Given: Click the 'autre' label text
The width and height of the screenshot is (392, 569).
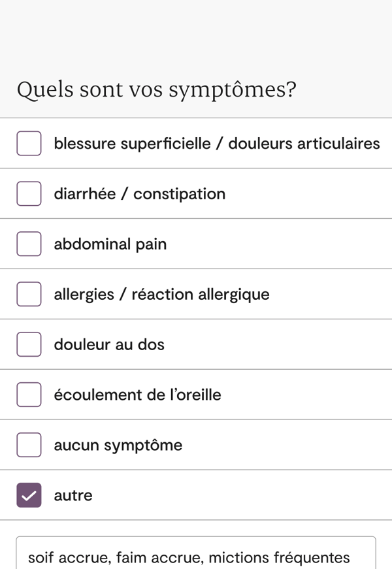Looking at the screenshot, I should [x=73, y=496].
